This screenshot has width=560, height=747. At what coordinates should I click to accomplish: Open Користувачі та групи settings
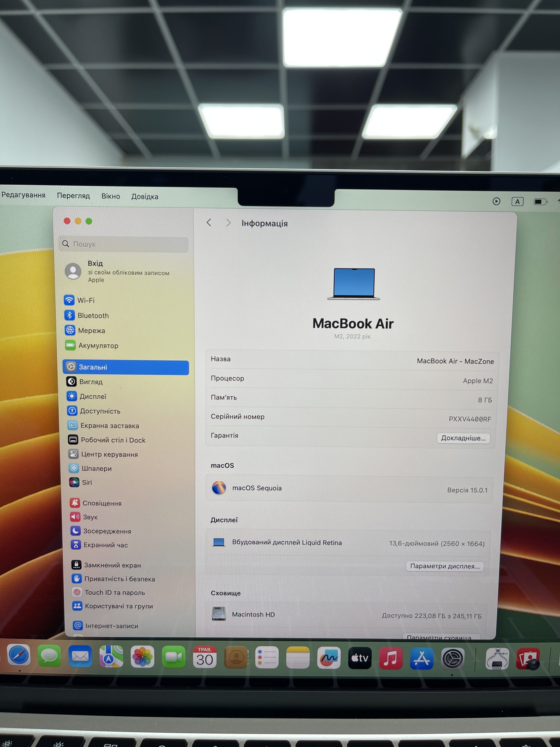point(113,606)
